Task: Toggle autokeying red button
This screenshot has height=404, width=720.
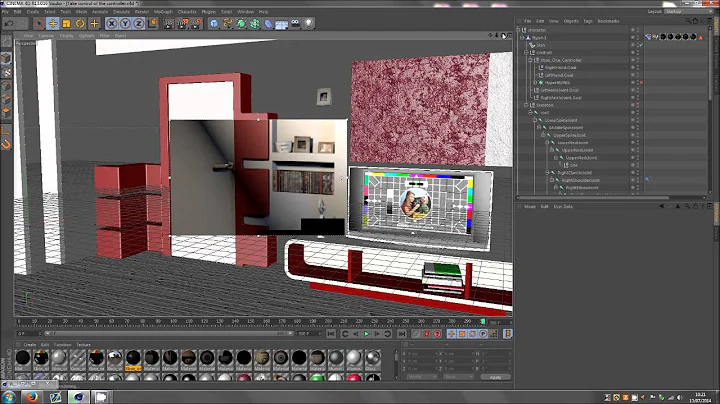Action: point(427,334)
